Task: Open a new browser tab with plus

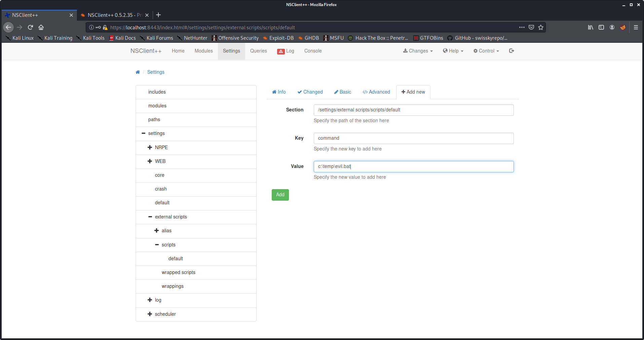Action: [158, 15]
